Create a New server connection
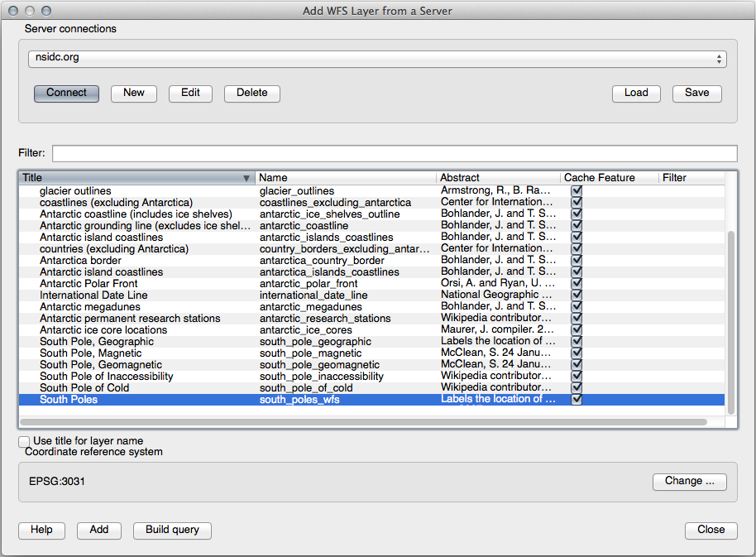 [x=134, y=94]
